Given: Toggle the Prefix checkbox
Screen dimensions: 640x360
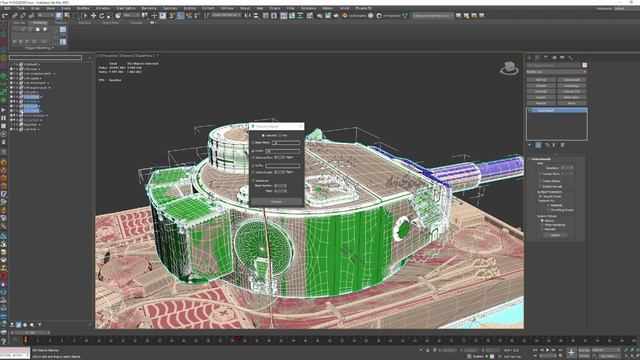Looking at the screenshot, I should pos(253,151).
